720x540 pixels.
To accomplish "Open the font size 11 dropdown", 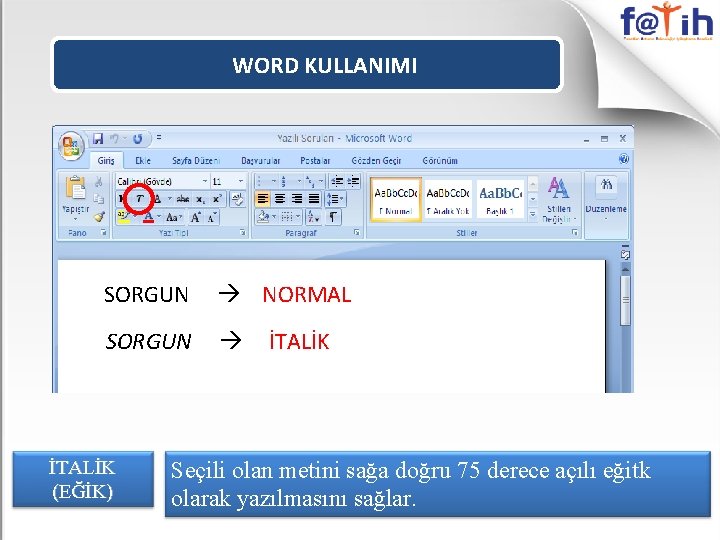I will click(x=241, y=182).
